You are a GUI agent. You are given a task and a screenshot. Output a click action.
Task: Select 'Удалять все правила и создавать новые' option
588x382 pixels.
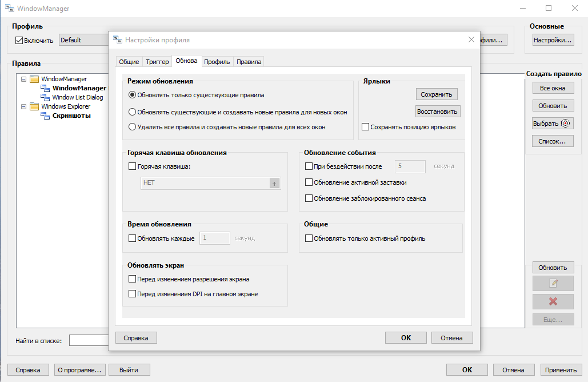[x=132, y=127]
